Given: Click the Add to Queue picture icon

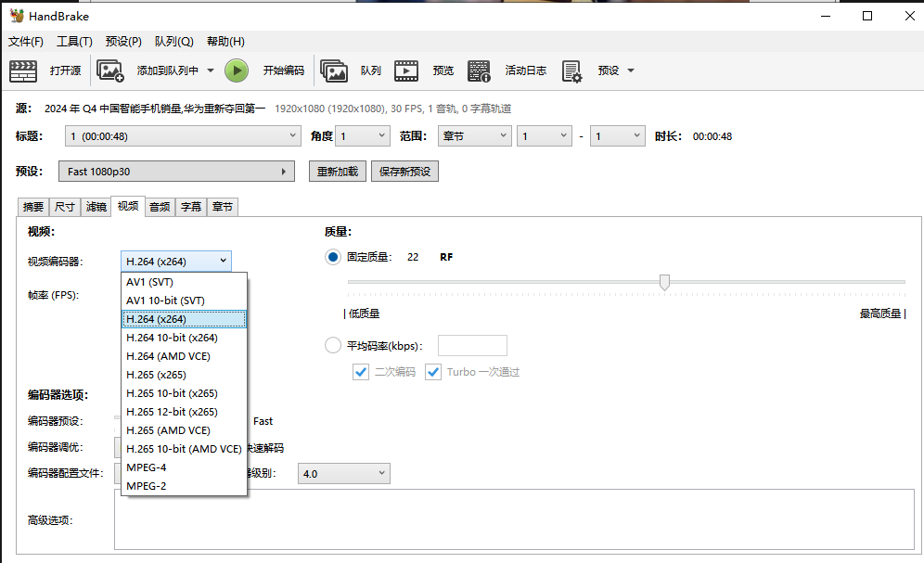Looking at the screenshot, I should tap(110, 70).
